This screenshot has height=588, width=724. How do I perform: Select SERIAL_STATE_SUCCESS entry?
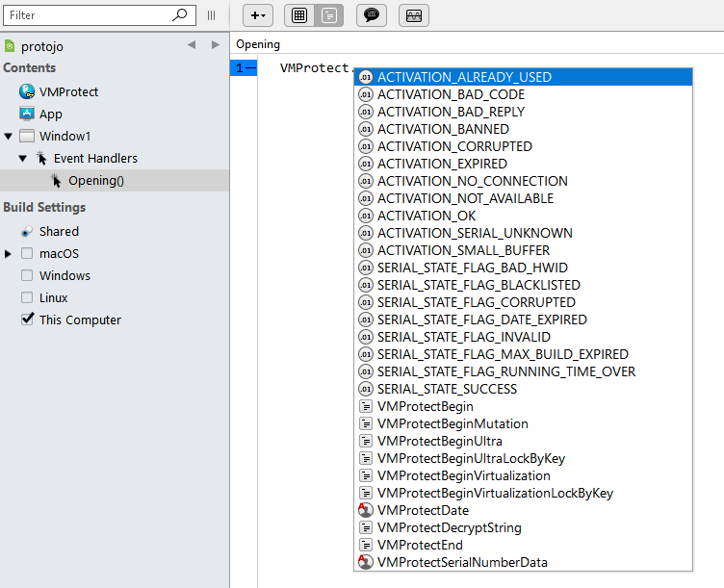click(x=523, y=389)
